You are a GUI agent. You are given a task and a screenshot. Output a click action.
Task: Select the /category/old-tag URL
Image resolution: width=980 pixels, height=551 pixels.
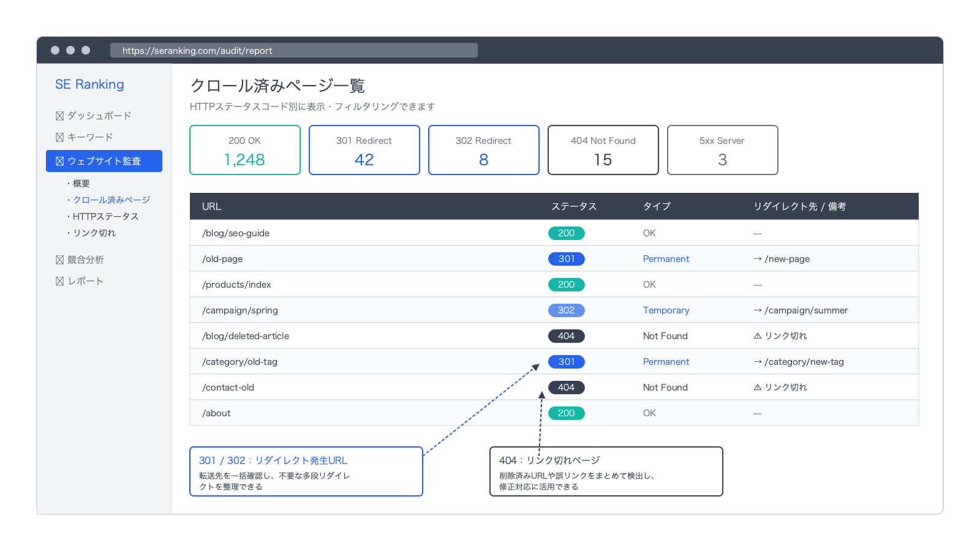click(239, 362)
